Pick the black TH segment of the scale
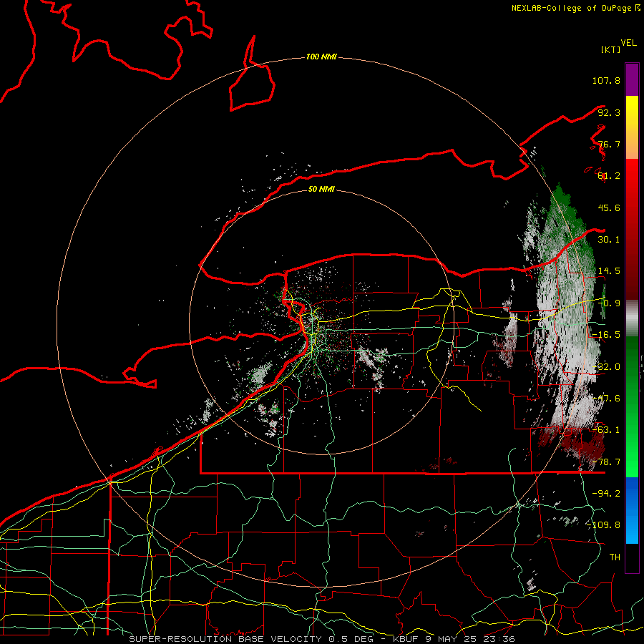Image resolution: width=644 pixels, height=644 pixels. pos(632,557)
